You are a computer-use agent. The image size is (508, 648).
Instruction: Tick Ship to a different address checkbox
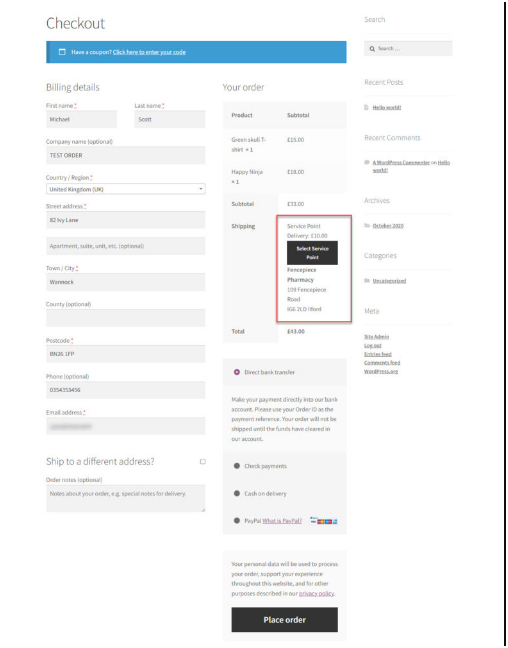[x=203, y=462]
